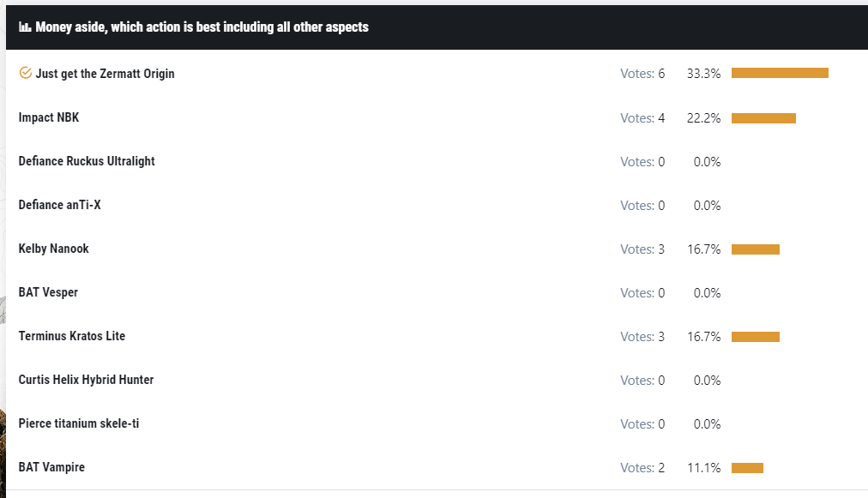
Task: Select the 'BAT Vesper' poll option
Action: [x=48, y=292]
